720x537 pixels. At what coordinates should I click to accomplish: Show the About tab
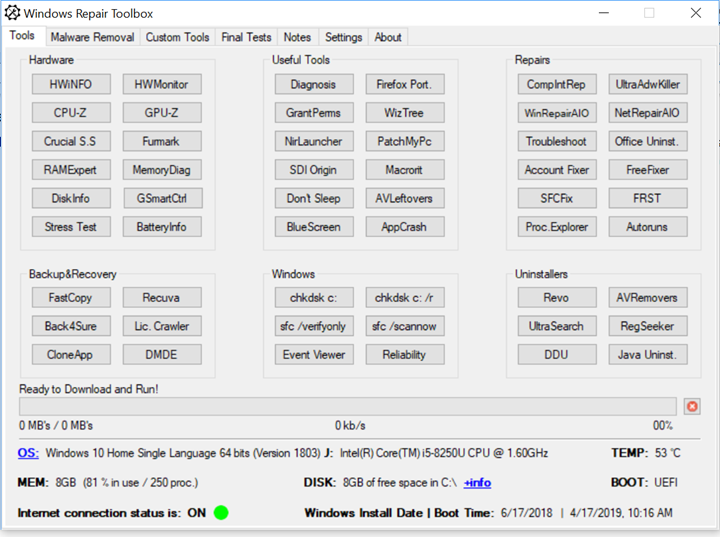click(388, 37)
